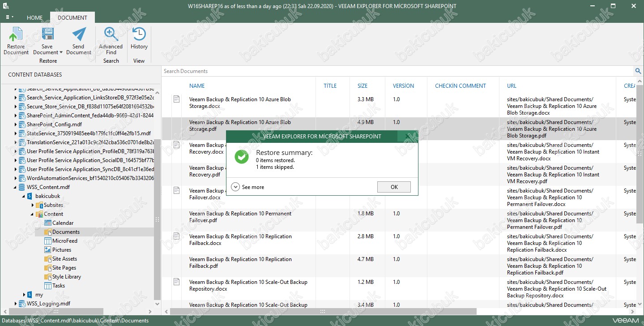Sort by VERSION column header
The image size is (644, 326).
pyautogui.click(x=403, y=86)
